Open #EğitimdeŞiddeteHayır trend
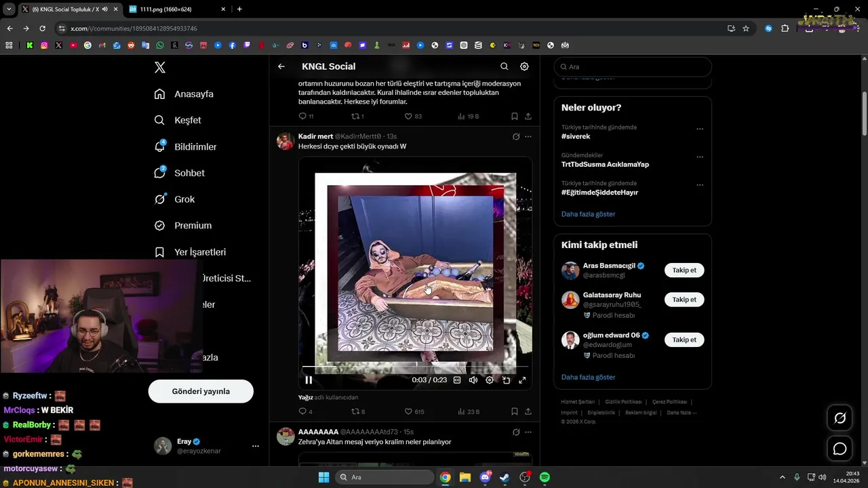This screenshot has height=488, width=868. [x=599, y=192]
